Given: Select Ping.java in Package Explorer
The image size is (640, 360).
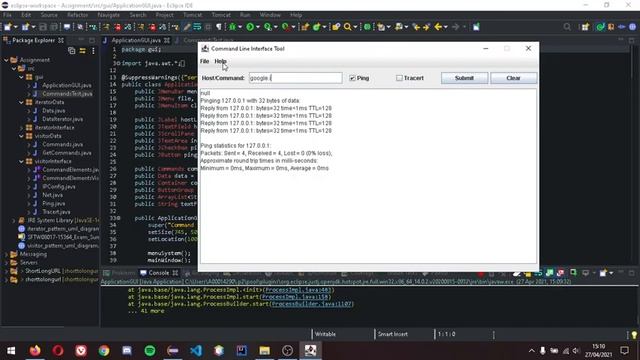Looking at the screenshot, I should 53,203.
